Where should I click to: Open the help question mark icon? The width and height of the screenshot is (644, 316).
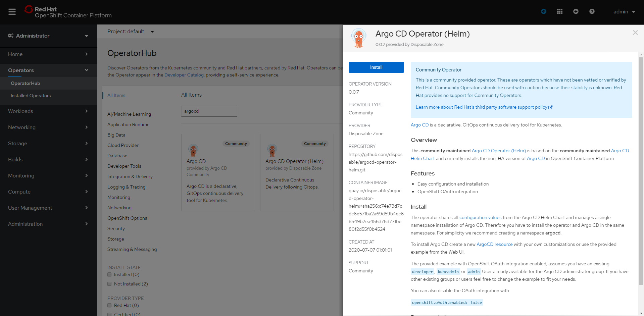click(592, 11)
